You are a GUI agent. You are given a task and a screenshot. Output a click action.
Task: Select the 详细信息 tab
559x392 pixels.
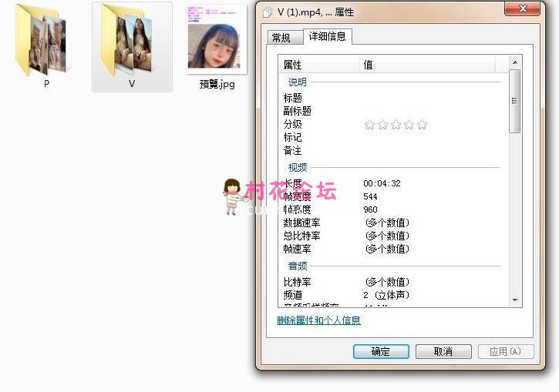[x=328, y=36]
